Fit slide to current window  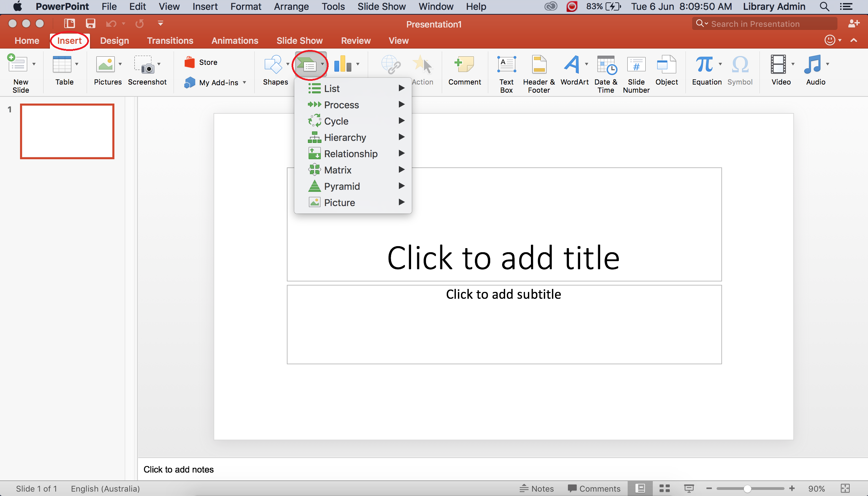pyautogui.click(x=845, y=489)
